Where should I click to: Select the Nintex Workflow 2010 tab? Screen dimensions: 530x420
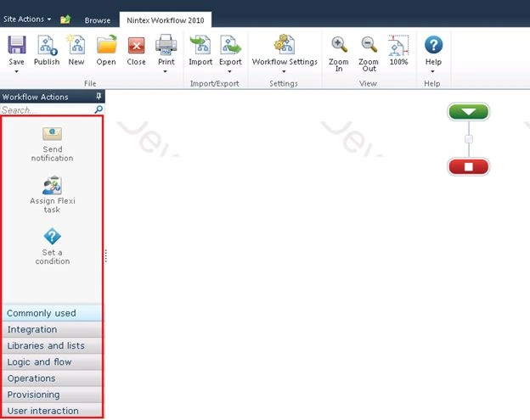click(x=166, y=20)
